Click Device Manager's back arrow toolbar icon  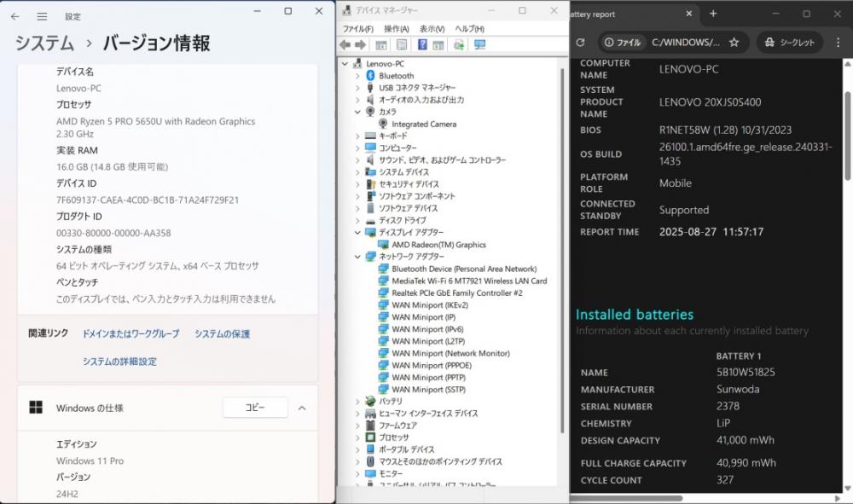pos(345,44)
